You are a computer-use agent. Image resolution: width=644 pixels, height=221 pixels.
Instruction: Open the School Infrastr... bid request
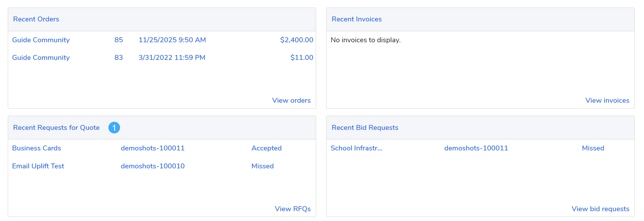356,148
